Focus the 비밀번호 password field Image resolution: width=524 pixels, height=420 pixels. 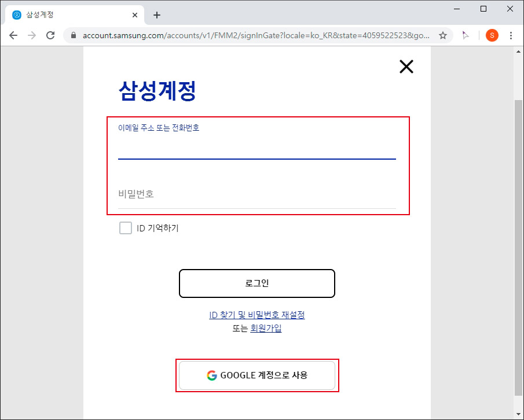tap(257, 194)
